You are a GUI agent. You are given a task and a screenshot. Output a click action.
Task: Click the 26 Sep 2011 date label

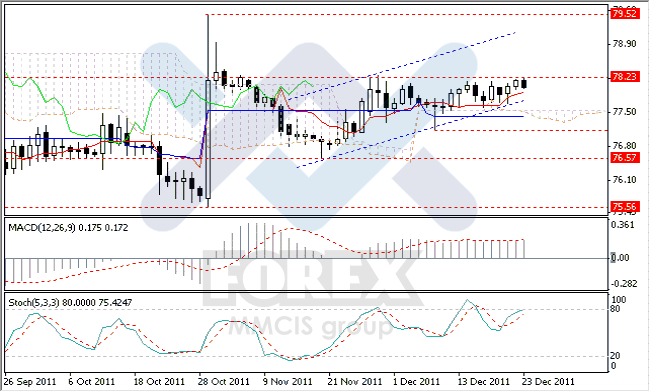coord(30,382)
